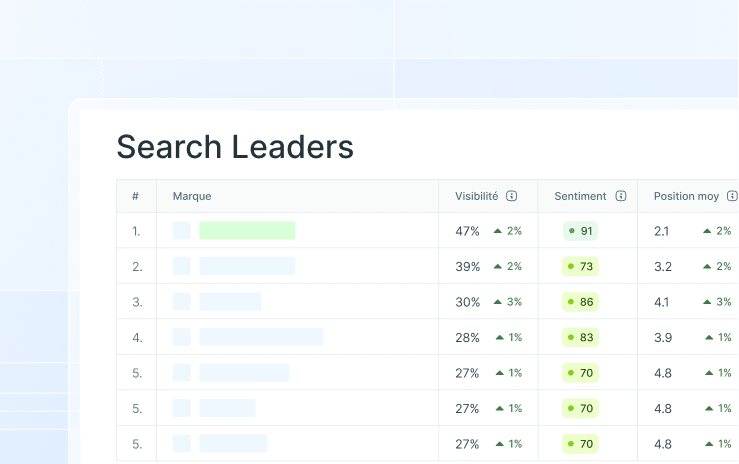The width and height of the screenshot is (739, 464).
Task: Click the sentiment score badge 73
Action: [x=580, y=266]
